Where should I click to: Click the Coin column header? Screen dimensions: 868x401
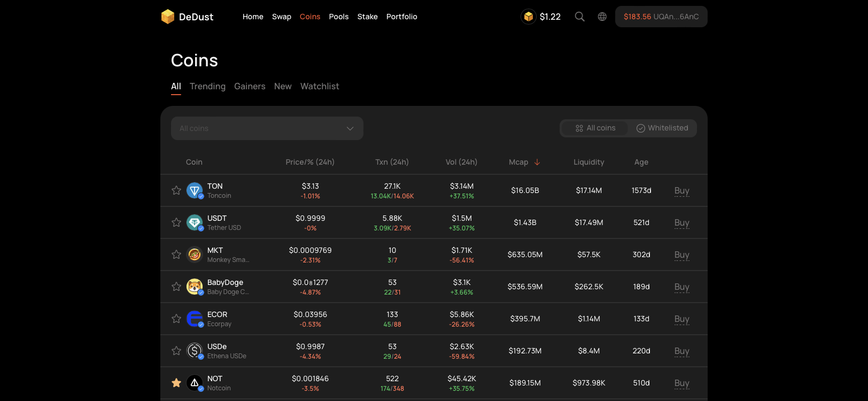coord(194,162)
